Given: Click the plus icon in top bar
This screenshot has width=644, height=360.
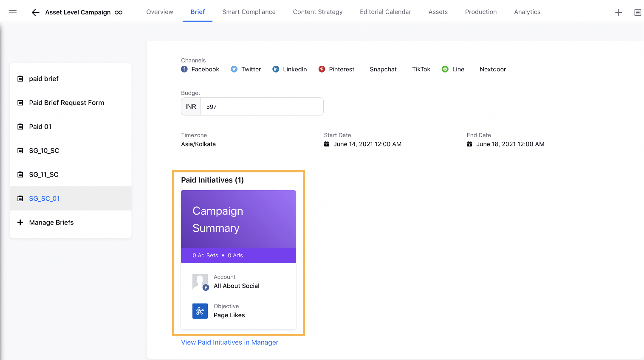Looking at the screenshot, I should coord(619,12).
